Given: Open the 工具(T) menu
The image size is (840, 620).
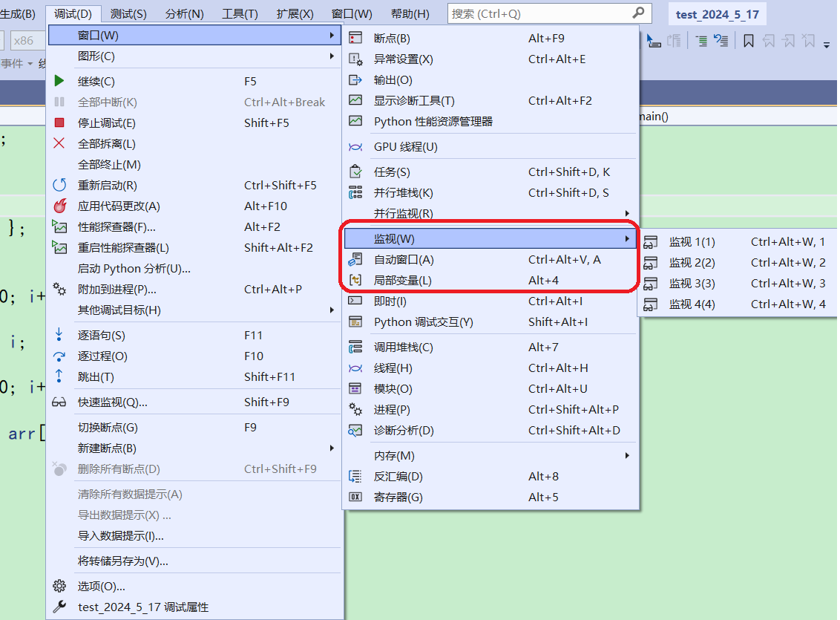Looking at the screenshot, I should pyautogui.click(x=240, y=14).
